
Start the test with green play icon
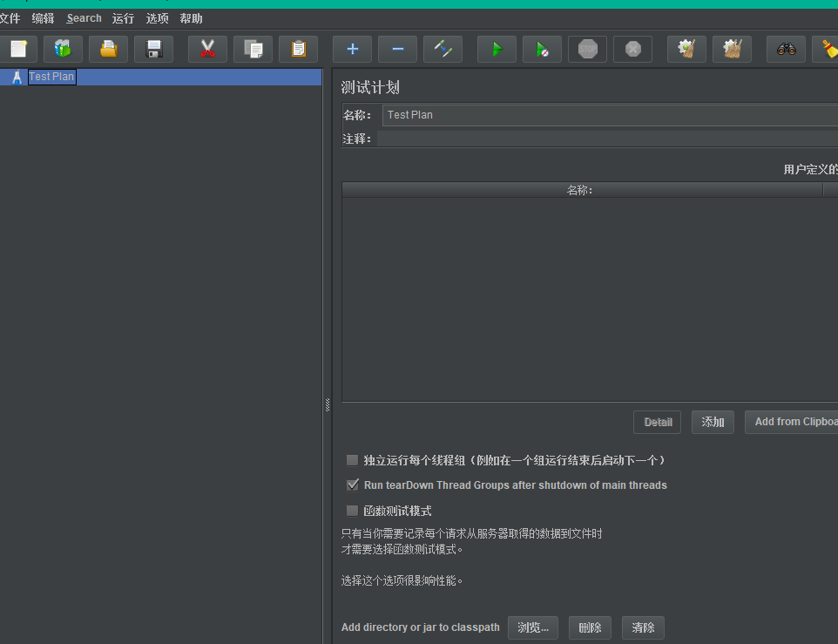click(497, 49)
